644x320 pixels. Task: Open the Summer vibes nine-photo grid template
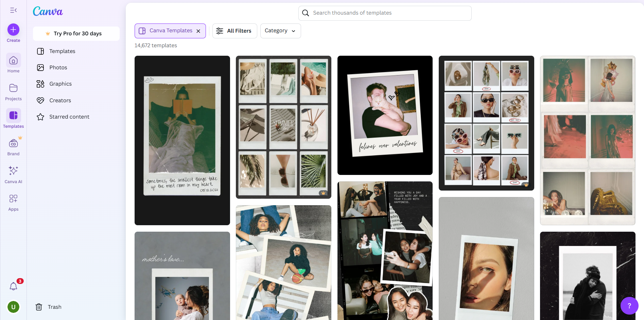(x=283, y=127)
